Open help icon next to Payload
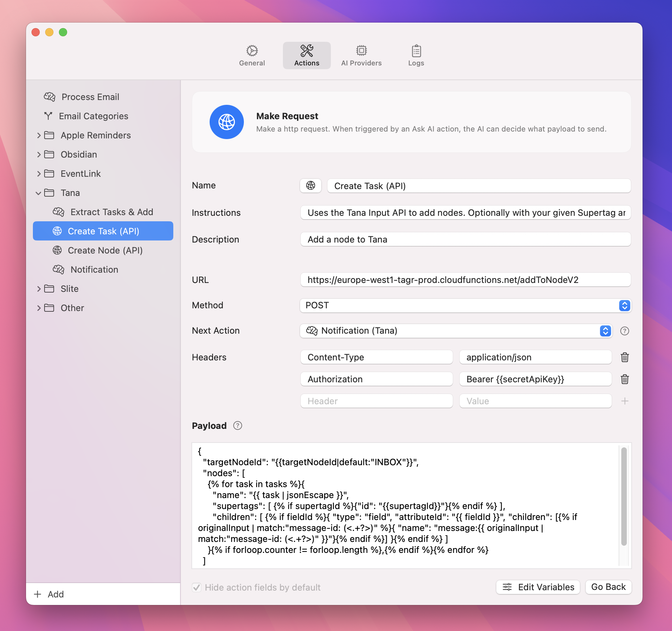 237,425
